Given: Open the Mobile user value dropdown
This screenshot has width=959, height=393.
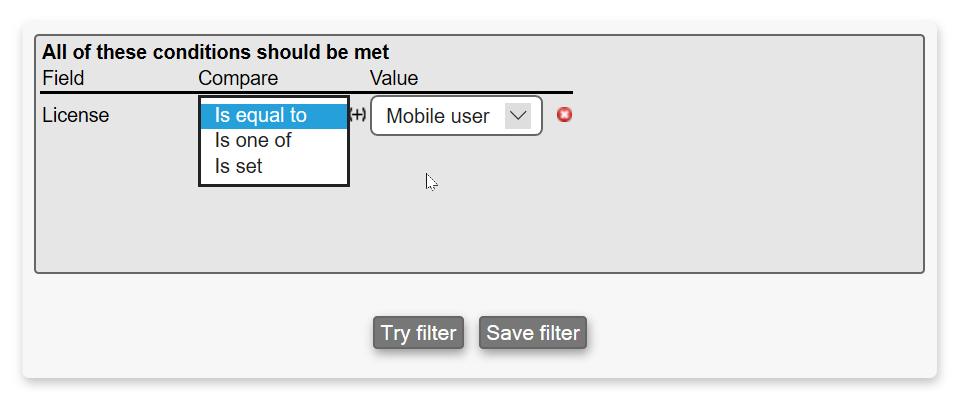Looking at the screenshot, I should pos(456,116).
